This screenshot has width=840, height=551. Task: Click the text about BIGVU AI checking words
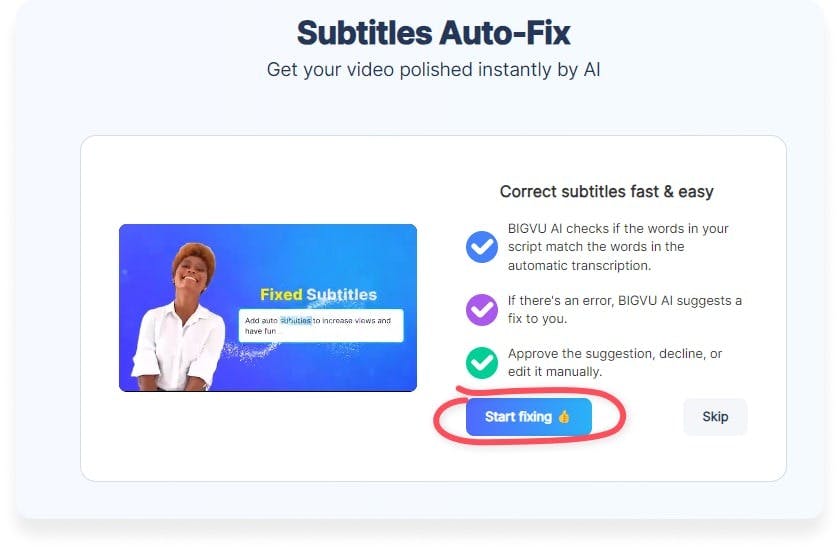click(618, 246)
